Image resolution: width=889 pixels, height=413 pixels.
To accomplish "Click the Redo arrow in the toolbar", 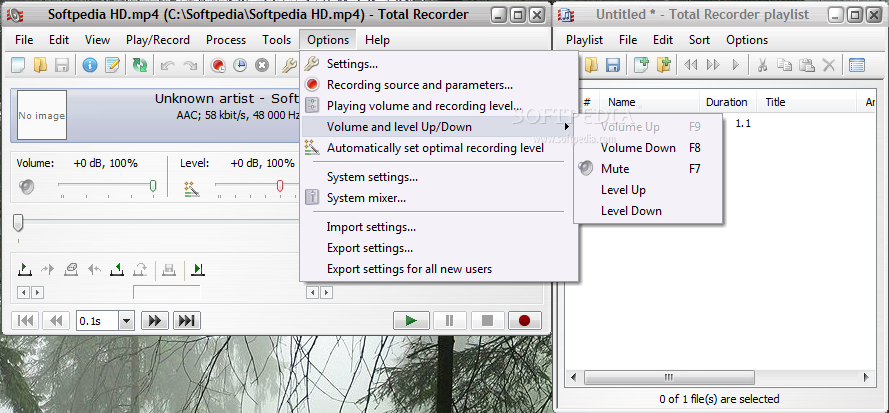I will pos(190,65).
